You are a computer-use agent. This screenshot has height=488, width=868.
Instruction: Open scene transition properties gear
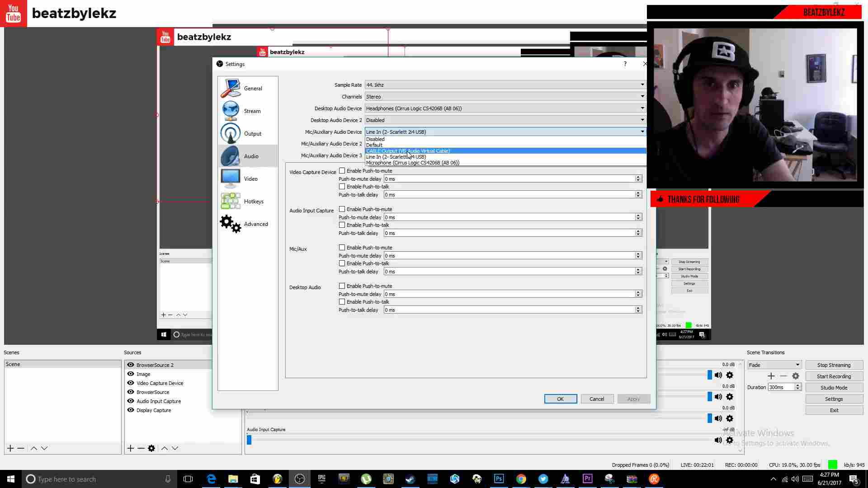pyautogui.click(x=796, y=376)
